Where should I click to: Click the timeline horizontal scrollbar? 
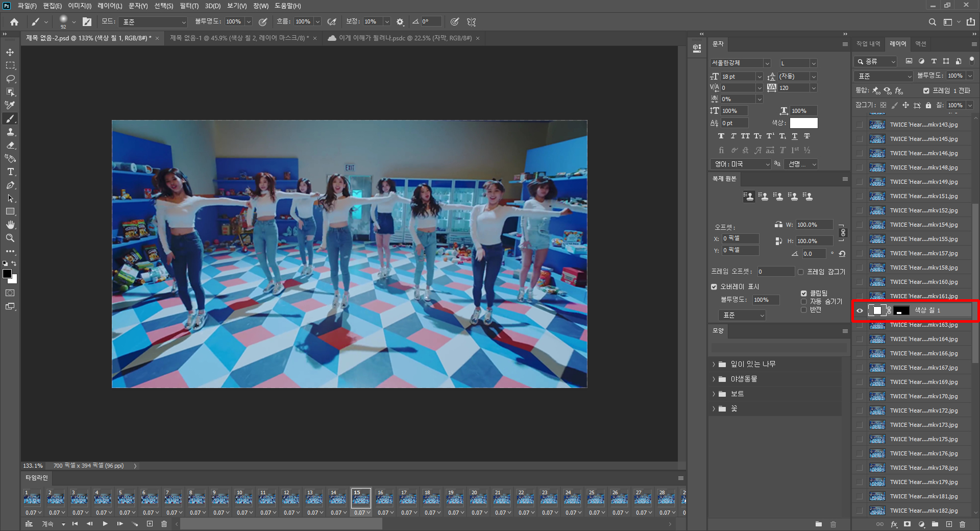tap(282, 524)
